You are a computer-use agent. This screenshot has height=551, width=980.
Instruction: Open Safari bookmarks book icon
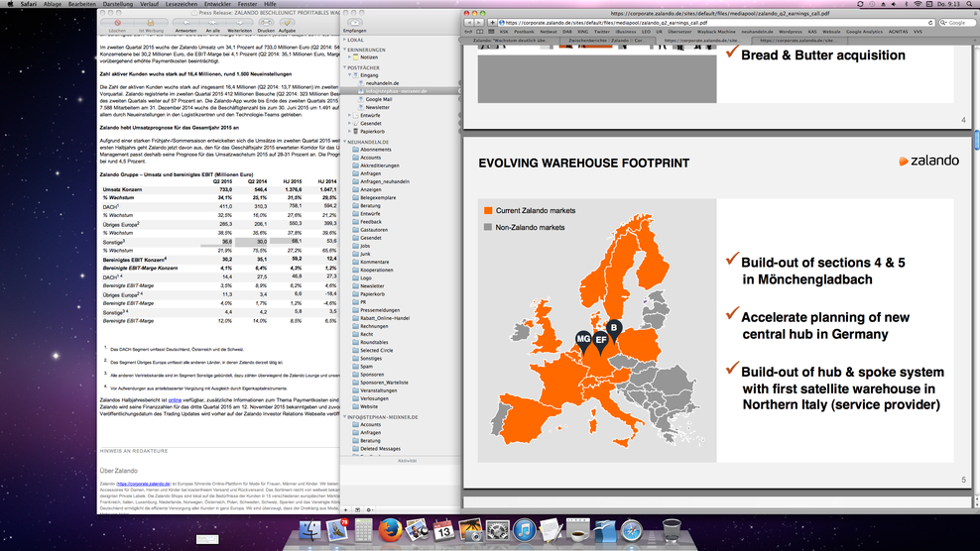point(479,32)
